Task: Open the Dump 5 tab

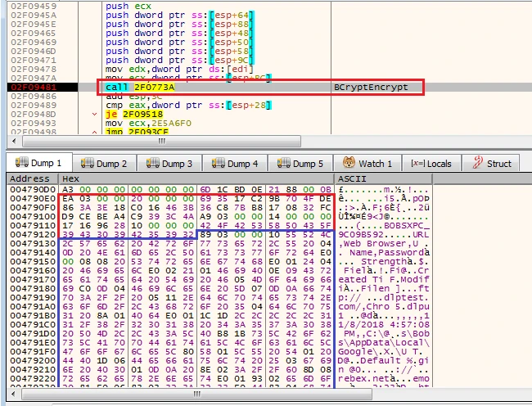Action: click(x=300, y=164)
